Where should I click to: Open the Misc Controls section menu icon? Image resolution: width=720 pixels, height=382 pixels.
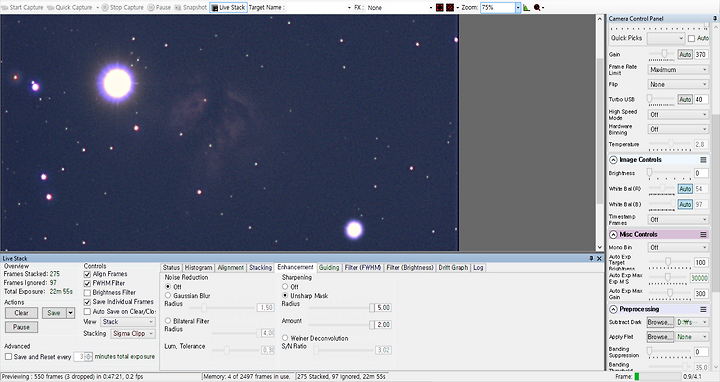(x=703, y=235)
